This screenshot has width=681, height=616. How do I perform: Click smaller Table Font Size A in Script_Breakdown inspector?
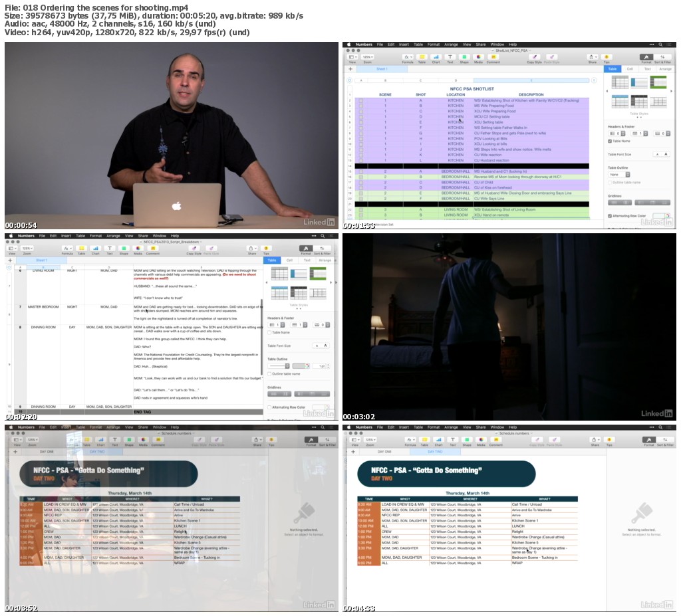(317, 346)
